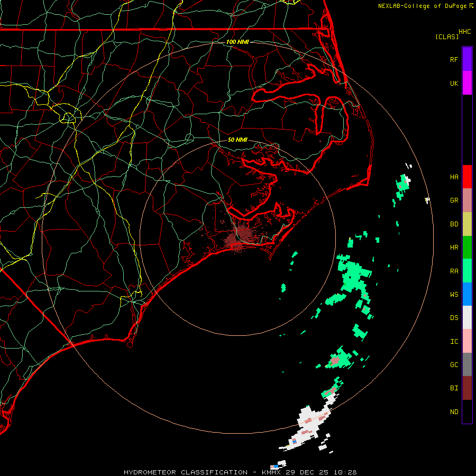Screen dimensions: 476x476
Task: Click the UK legend label
Action: (454, 83)
